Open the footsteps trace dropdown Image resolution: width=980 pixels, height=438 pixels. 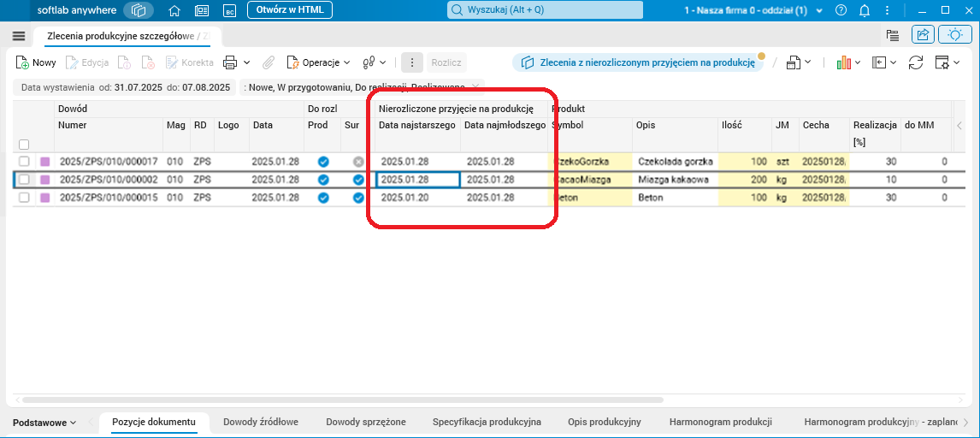coord(375,62)
